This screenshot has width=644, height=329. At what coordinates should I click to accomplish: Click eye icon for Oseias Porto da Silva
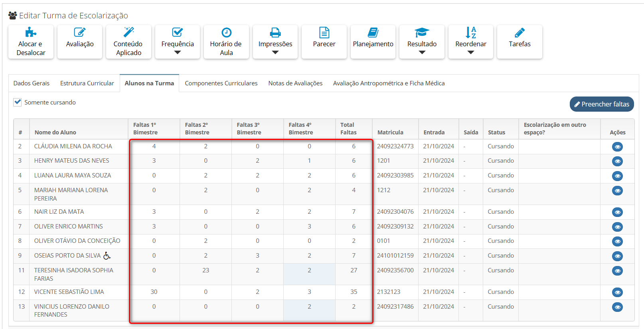617,256
